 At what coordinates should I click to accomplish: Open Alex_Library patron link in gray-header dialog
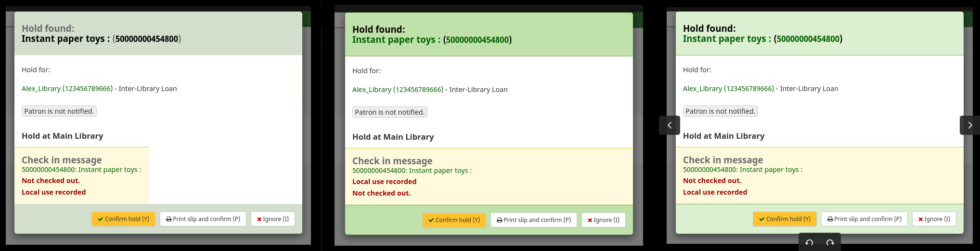(x=67, y=89)
